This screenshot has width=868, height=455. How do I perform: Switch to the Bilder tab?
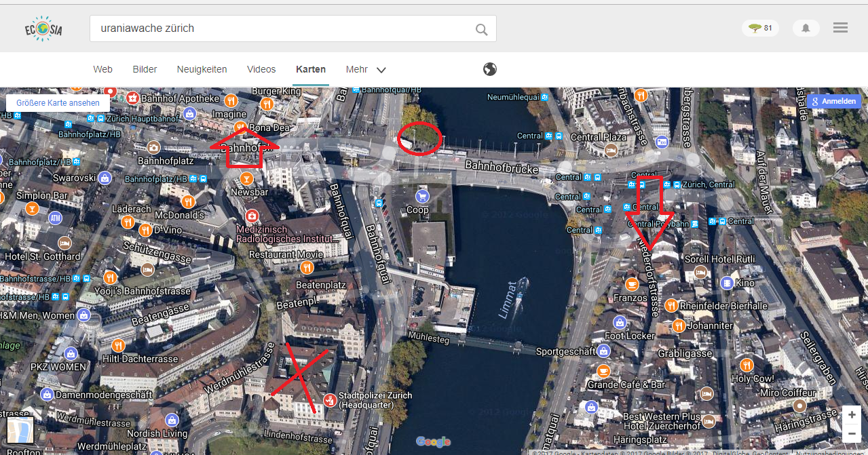pyautogui.click(x=145, y=69)
